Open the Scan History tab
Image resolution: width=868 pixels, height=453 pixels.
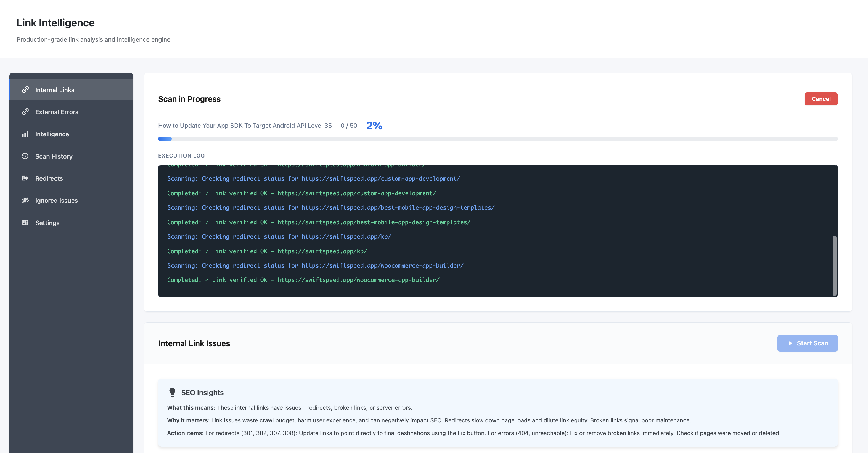coord(54,156)
